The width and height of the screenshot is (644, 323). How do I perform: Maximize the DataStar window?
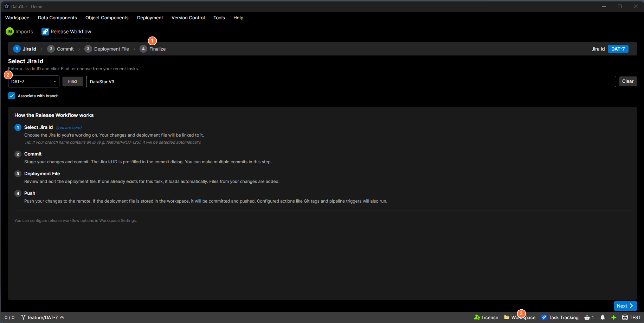[620, 6]
